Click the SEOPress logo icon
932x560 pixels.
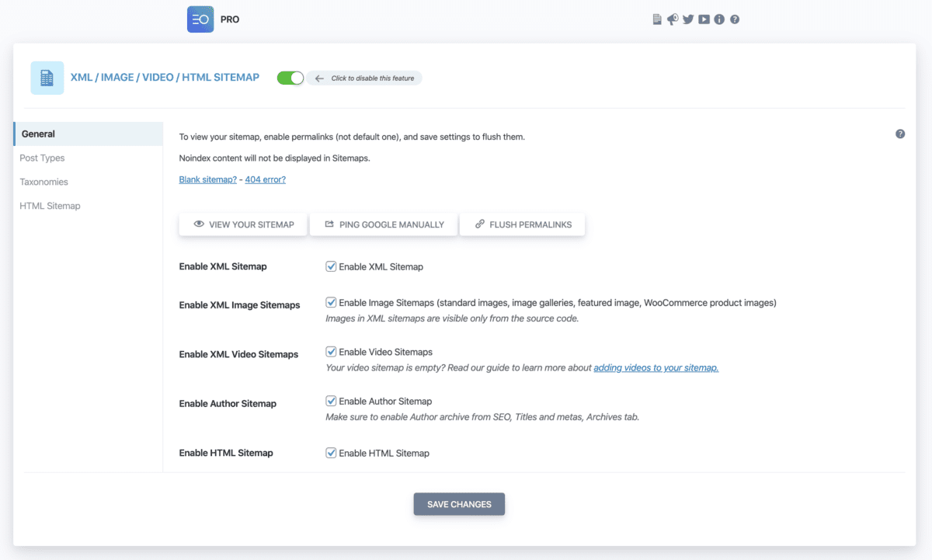200,19
